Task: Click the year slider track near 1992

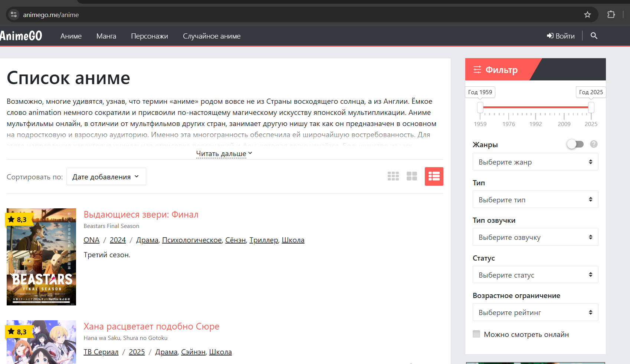Action: 536,107
